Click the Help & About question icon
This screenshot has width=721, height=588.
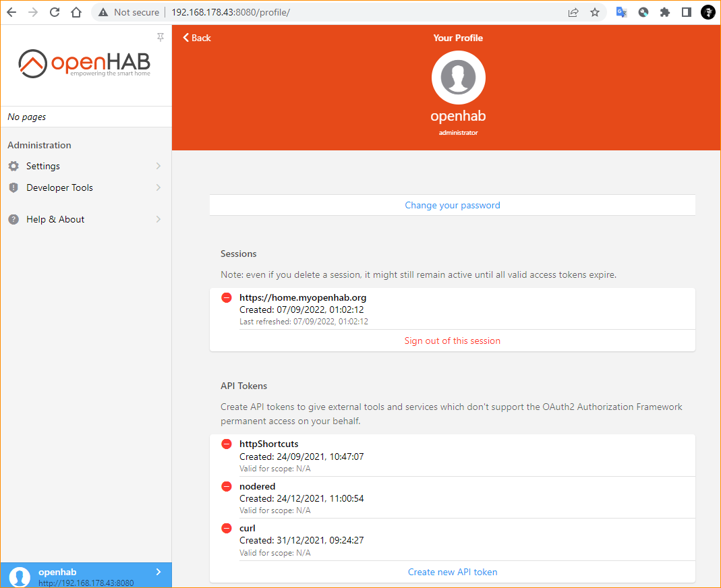click(13, 219)
